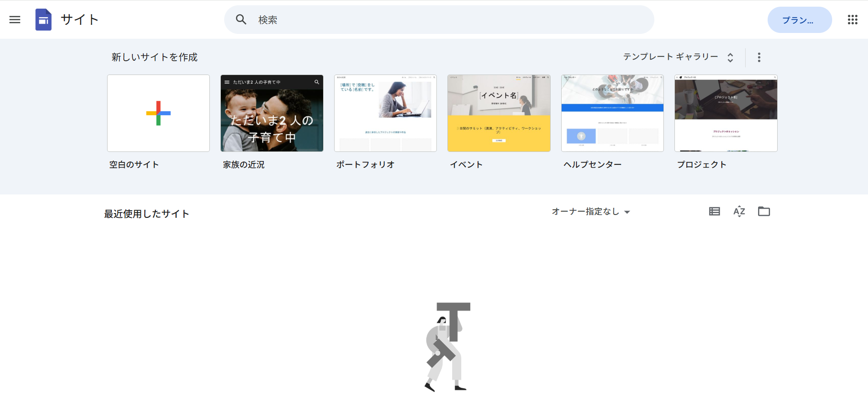The width and height of the screenshot is (868, 397).
Task: Click the プラン button
Action: coord(800,20)
